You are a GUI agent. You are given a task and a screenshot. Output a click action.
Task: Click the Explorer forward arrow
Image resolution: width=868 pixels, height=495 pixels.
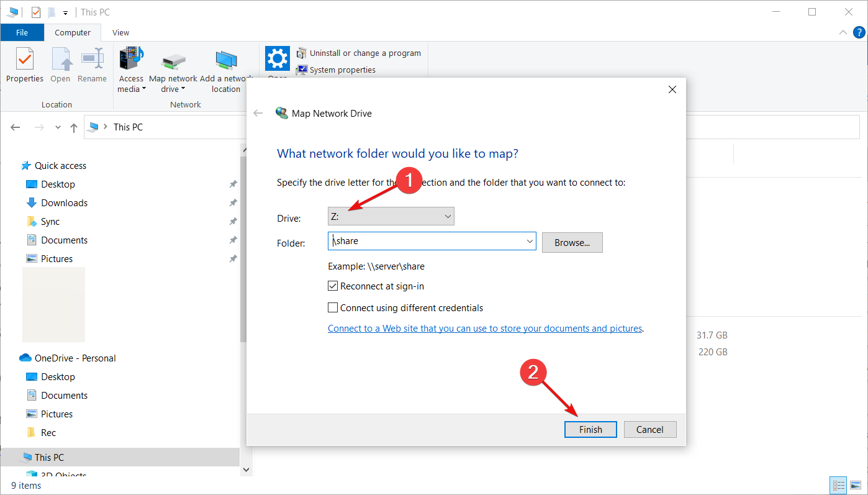click(x=39, y=127)
